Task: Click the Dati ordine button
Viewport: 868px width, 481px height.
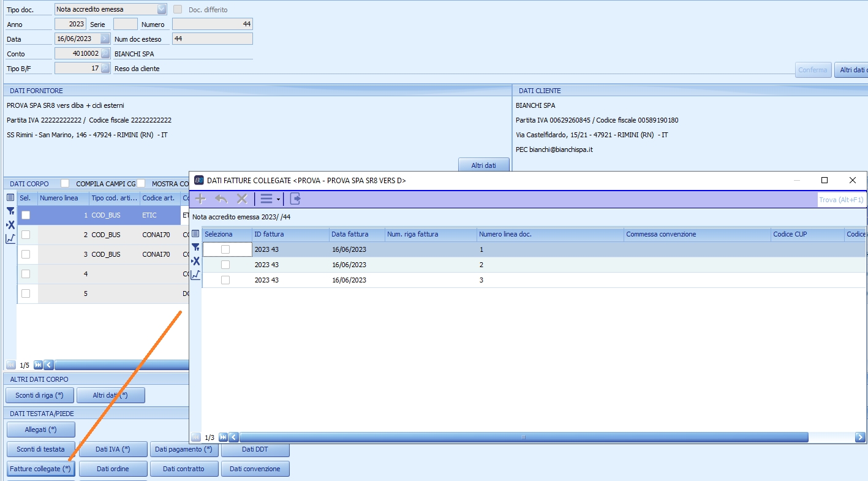Action: pyautogui.click(x=113, y=469)
